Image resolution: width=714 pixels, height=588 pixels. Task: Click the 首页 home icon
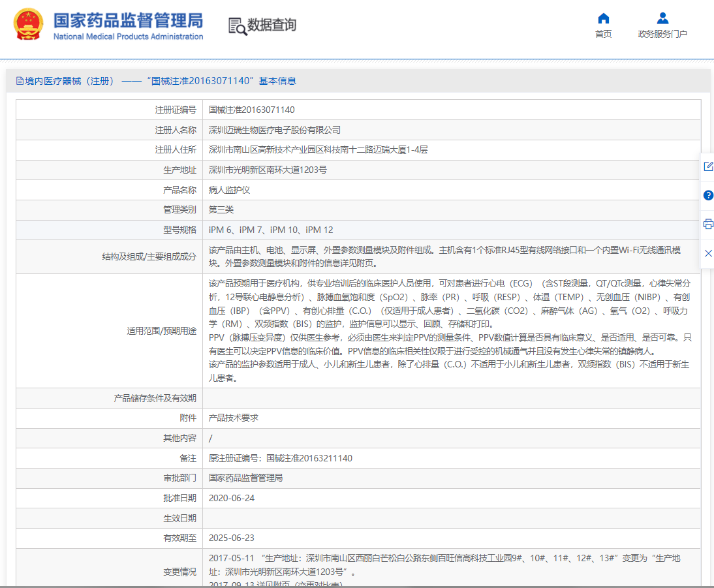coord(603,18)
